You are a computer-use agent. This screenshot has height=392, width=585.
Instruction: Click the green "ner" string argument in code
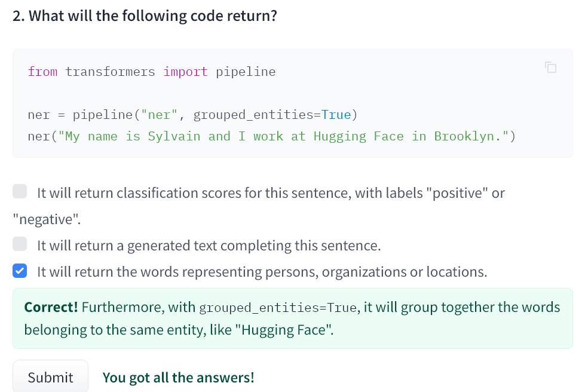(158, 115)
